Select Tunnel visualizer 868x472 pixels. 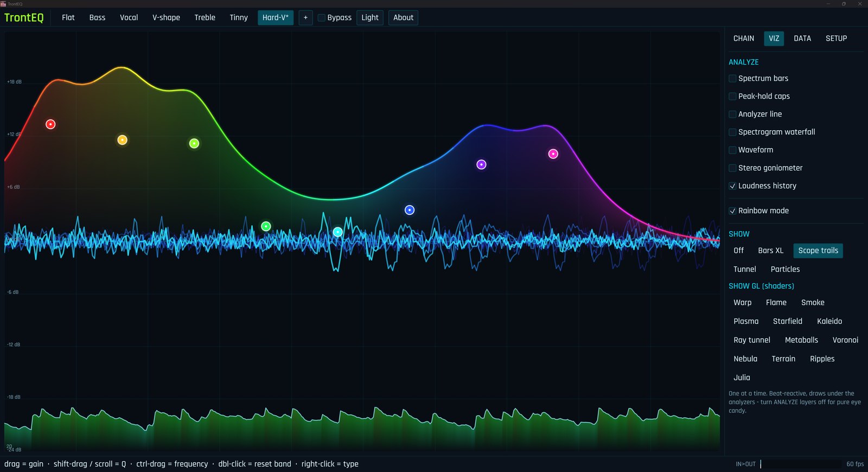745,270
